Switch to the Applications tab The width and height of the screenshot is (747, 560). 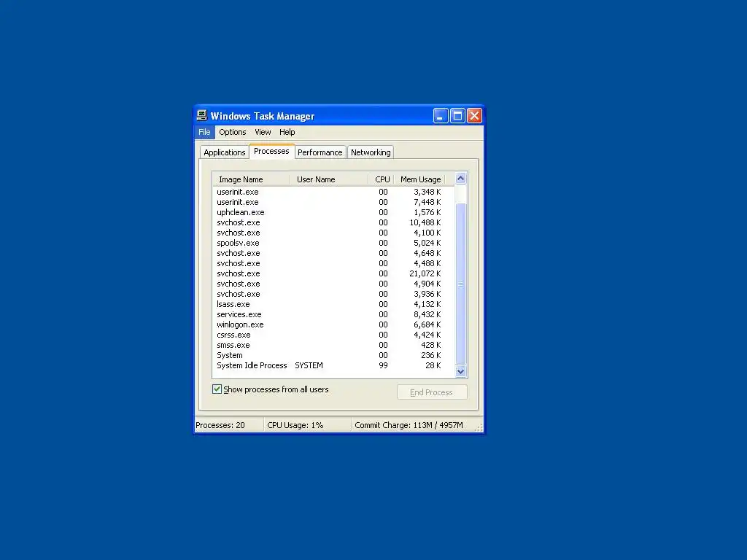click(x=225, y=152)
